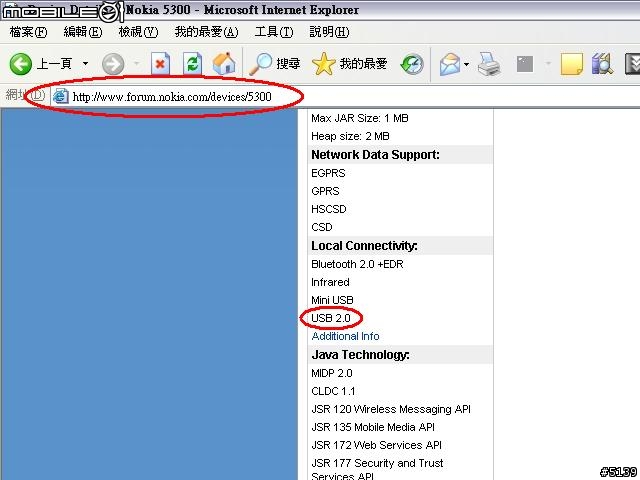Click 'JSR 172 Web Services API' entry
Screen dimensions: 640x480
(x=376, y=445)
